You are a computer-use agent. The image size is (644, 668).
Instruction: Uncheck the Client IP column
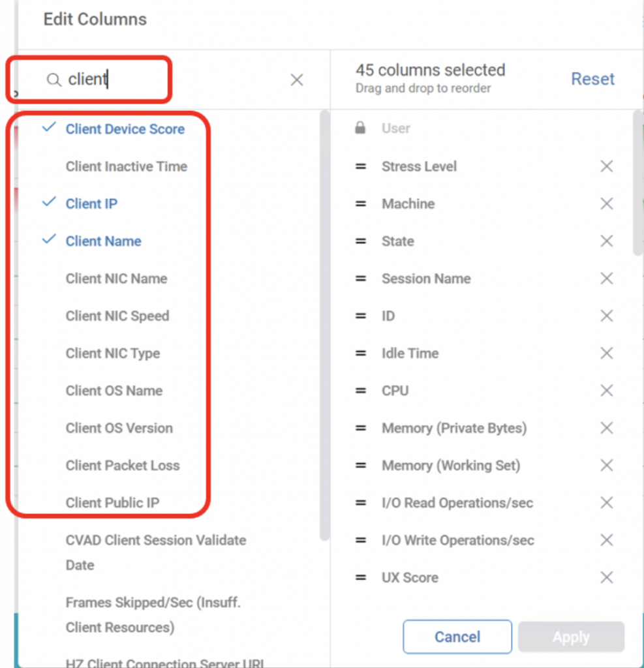pos(91,204)
